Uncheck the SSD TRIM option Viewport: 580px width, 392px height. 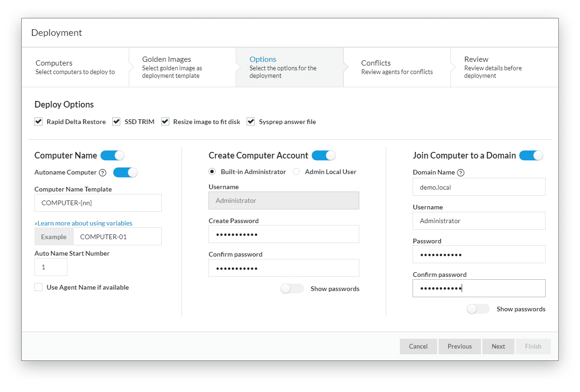click(x=116, y=121)
